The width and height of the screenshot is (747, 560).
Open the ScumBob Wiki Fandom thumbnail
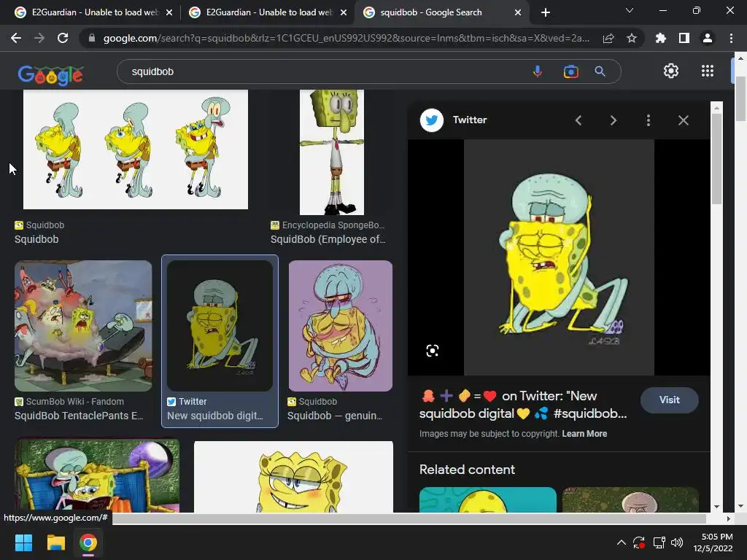point(83,326)
